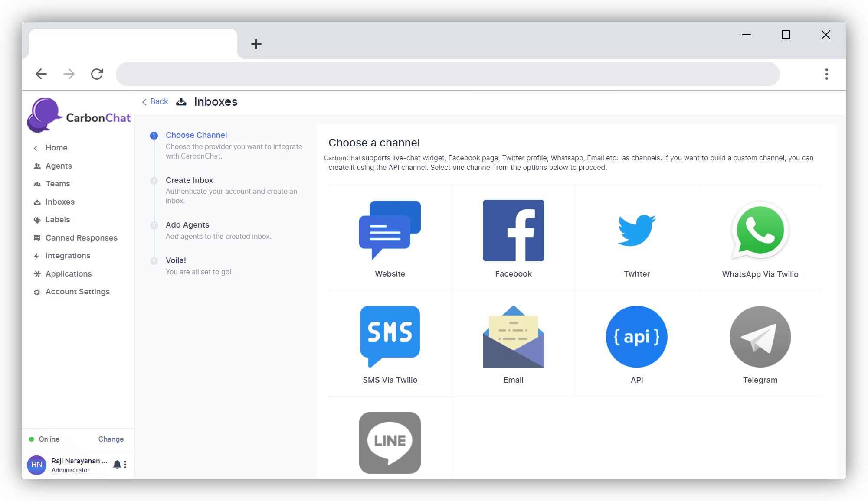Pick the Twitter bird channel icon
868x501 pixels.
[x=636, y=231]
